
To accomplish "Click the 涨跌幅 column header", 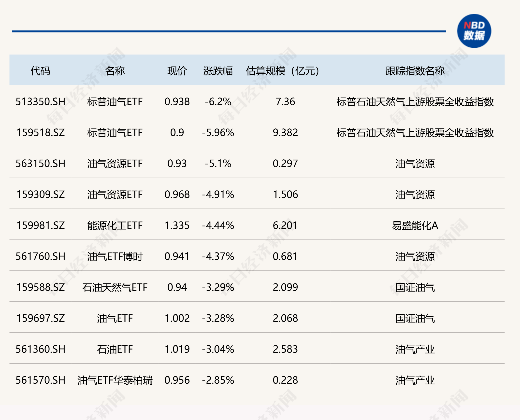I will point(218,71).
